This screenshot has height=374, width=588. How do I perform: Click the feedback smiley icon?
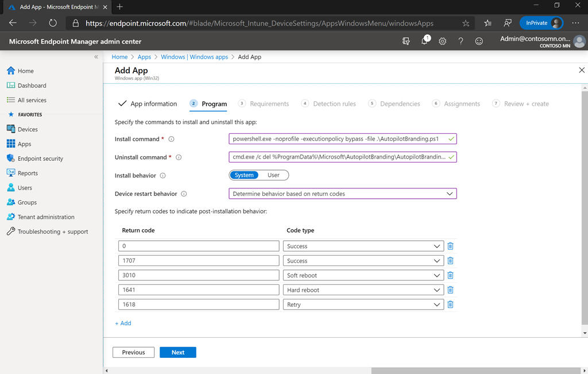(479, 41)
